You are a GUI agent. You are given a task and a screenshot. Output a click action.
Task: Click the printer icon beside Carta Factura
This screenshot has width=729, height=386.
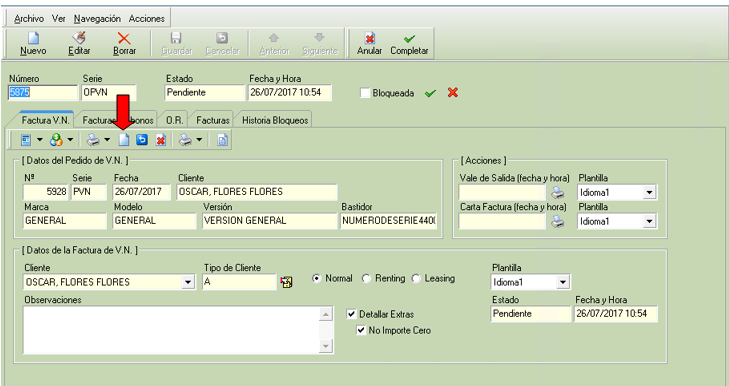(x=557, y=222)
